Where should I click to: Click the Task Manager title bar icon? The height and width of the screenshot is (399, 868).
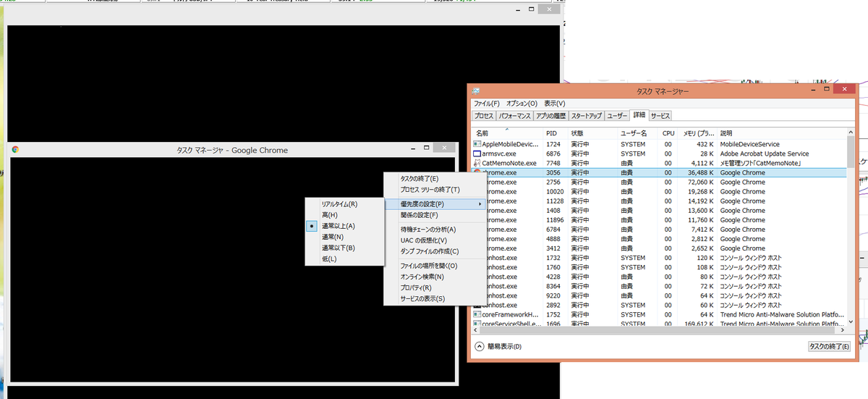[476, 91]
